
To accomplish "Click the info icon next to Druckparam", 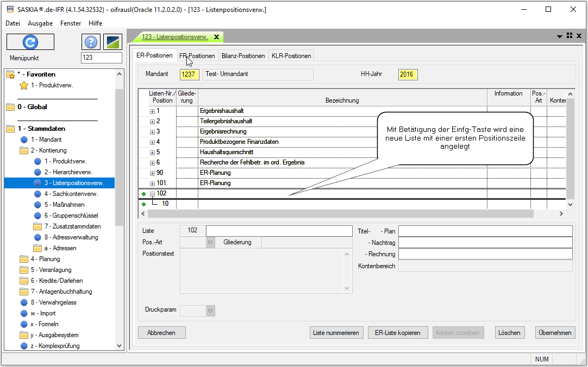I will tap(210, 311).
